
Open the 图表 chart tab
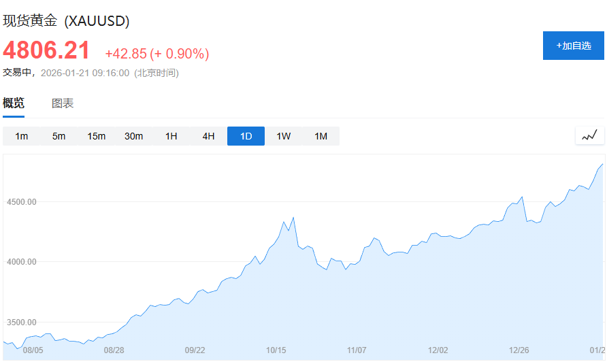[x=63, y=103]
